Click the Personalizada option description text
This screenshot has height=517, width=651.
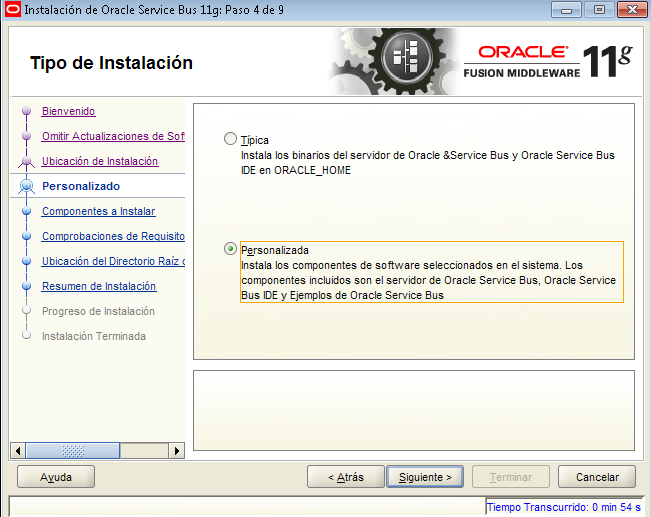click(x=428, y=280)
